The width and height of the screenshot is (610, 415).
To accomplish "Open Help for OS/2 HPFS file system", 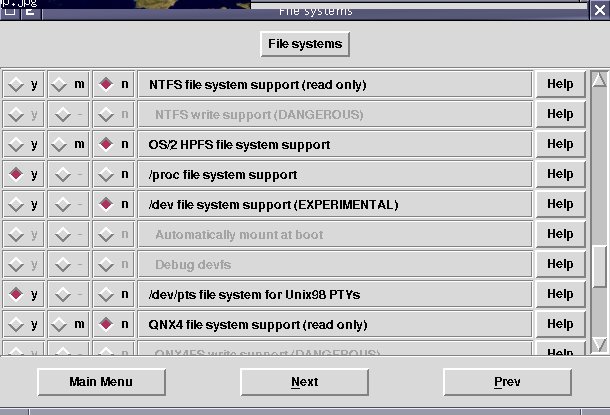I will tap(559, 145).
